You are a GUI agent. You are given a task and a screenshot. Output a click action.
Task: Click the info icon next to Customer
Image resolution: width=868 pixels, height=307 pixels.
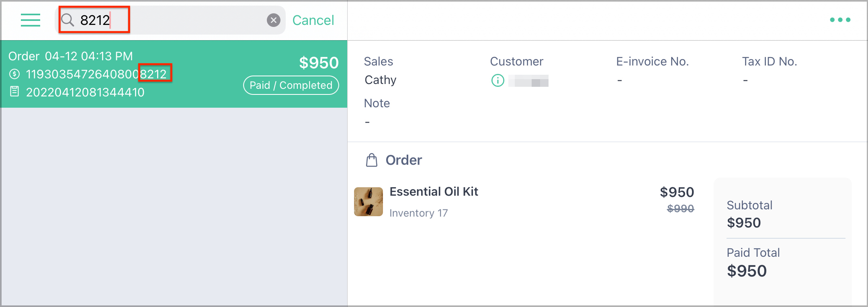pos(497,80)
